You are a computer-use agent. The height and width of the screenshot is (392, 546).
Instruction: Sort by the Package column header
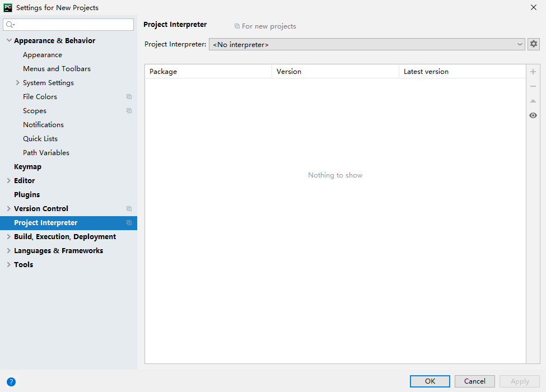pos(208,71)
